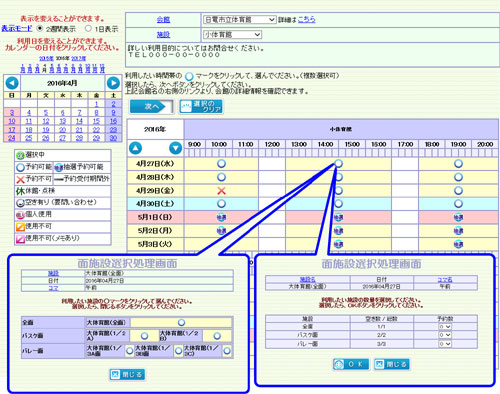Click 閉じる button in left popup

tap(127, 374)
